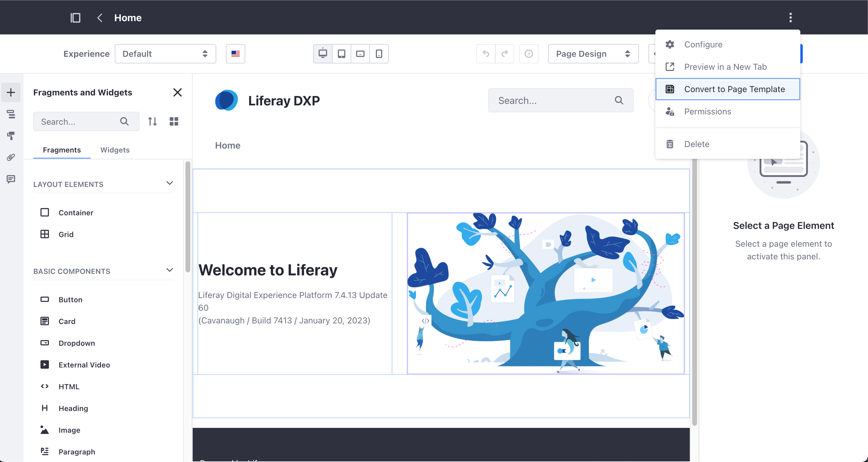
Task: Click the redo arrow button
Action: click(x=505, y=53)
